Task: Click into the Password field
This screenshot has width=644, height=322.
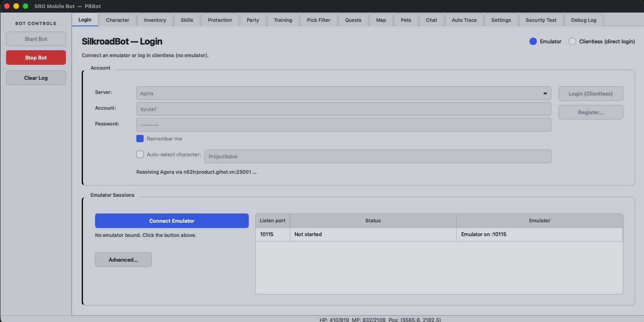Action: (x=343, y=125)
